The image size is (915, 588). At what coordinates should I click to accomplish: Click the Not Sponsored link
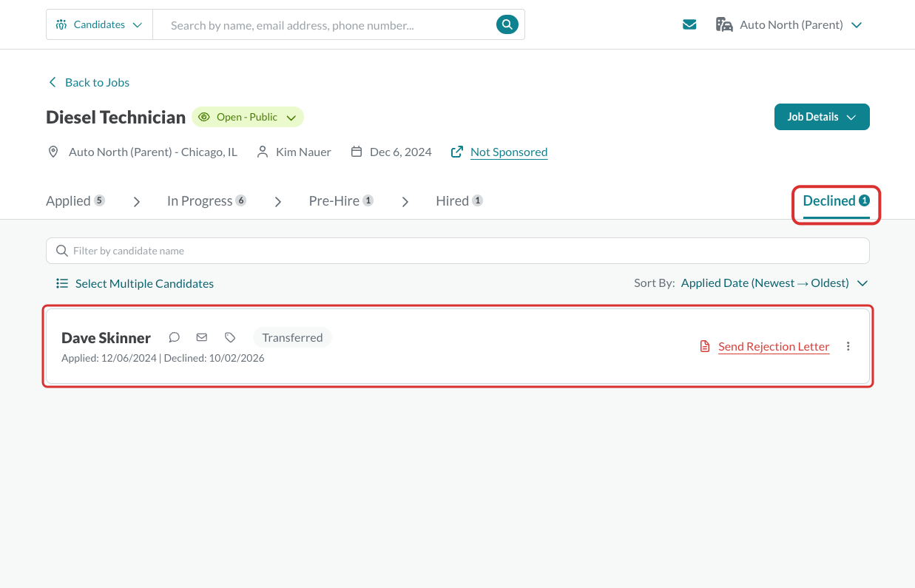tap(509, 152)
